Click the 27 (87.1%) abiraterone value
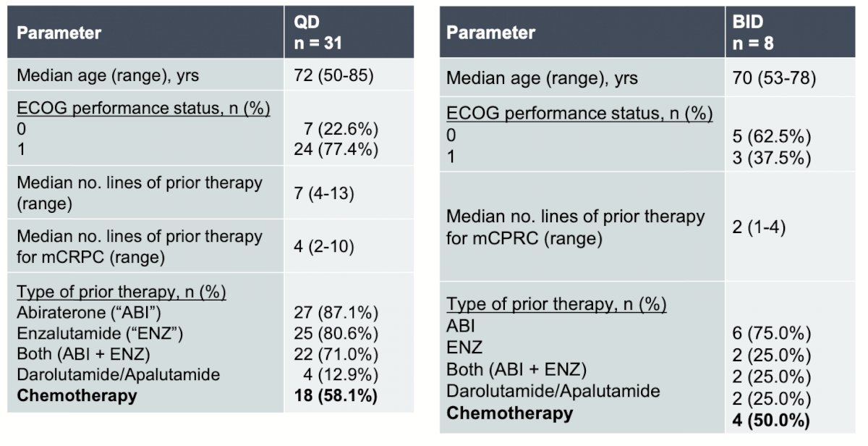Viewport: 868px width, 446px height. coord(336,313)
